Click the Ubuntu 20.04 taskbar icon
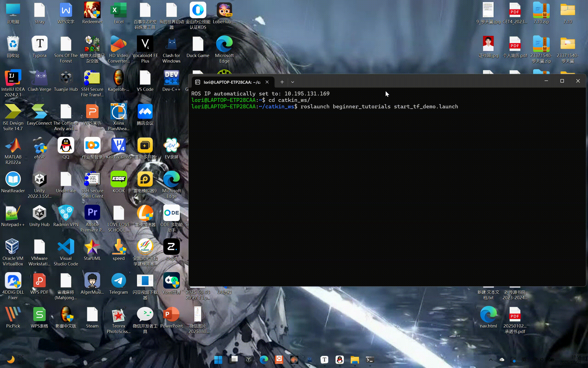This screenshot has height=368, width=588. click(x=279, y=359)
